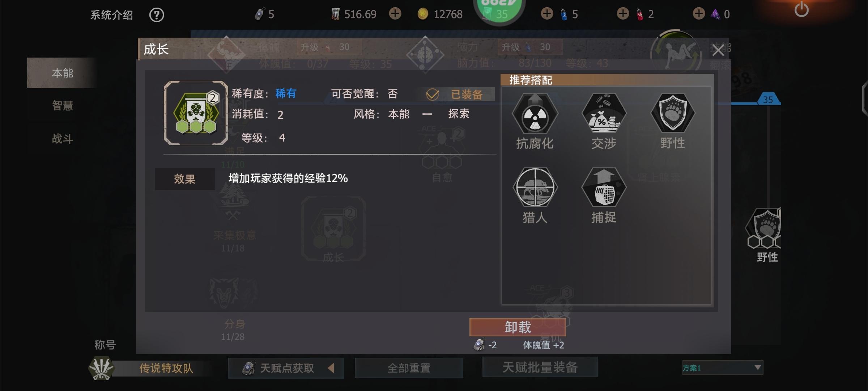868x391 pixels.
Task: Toggle the 已装备 equipped checkmark
Action: pos(432,95)
